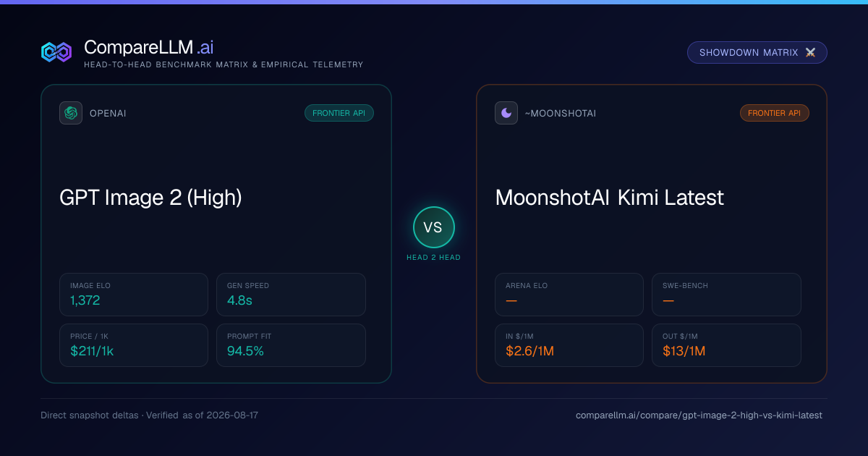Open the GPT Image 2 (High) title
This screenshot has width=868, height=456.
point(150,198)
